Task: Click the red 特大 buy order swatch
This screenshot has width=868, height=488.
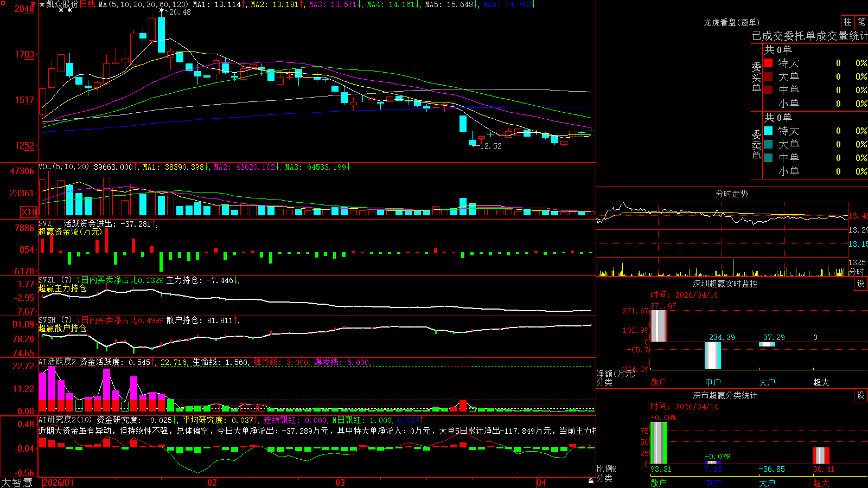Action: click(x=768, y=63)
